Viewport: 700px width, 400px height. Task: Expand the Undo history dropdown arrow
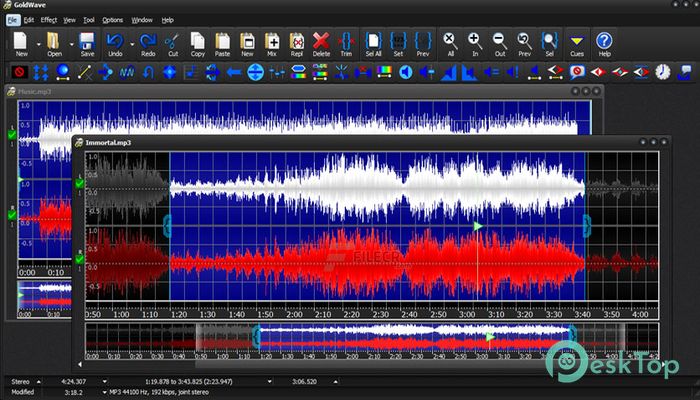pos(132,44)
